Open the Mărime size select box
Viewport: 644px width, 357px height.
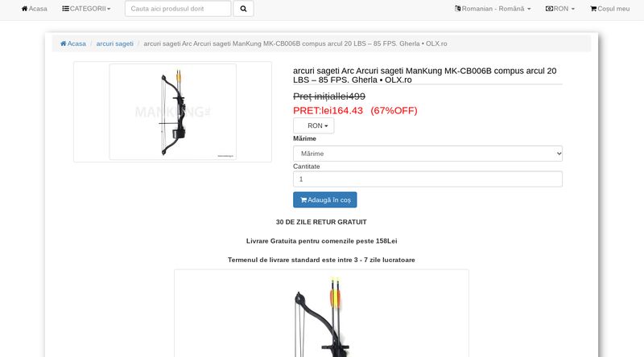pyautogui.click(x=427, y=154)
